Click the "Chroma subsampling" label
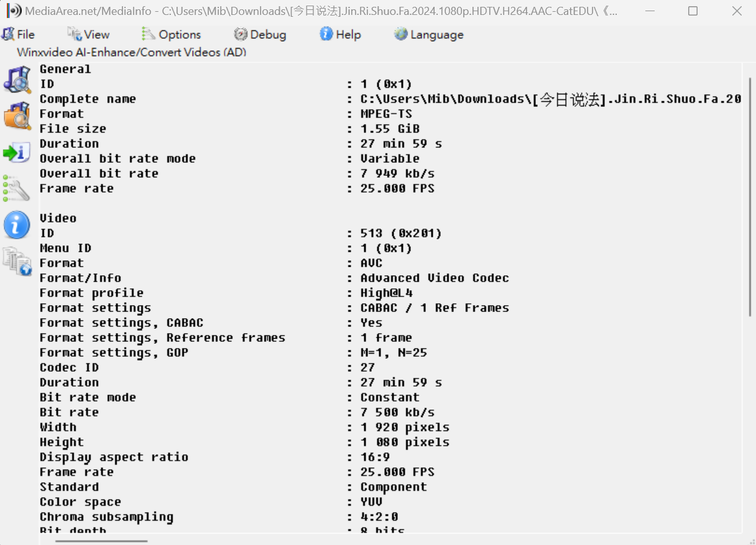This screenshot has height=545, width=756. click(106, 516)
